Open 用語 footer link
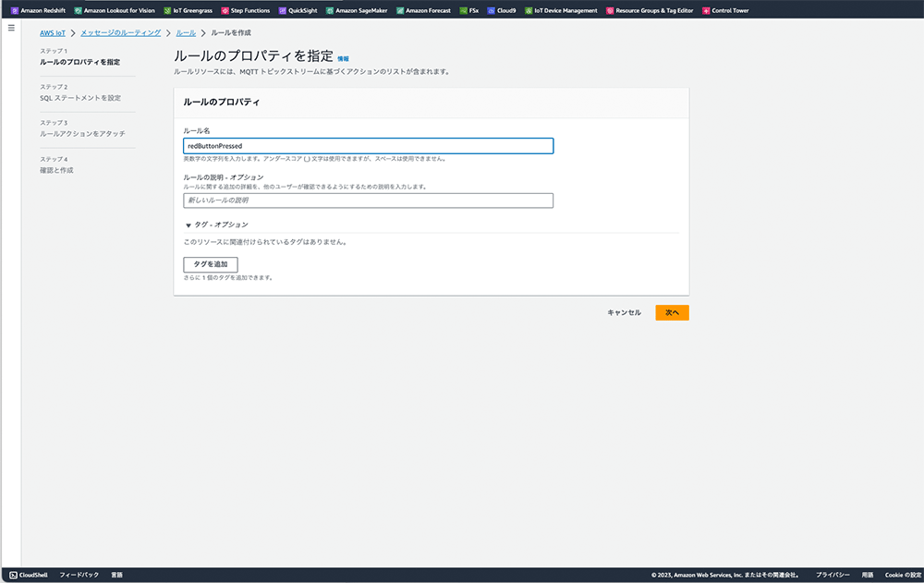Viewport: 924px width, 583px height. click(868, 575)
